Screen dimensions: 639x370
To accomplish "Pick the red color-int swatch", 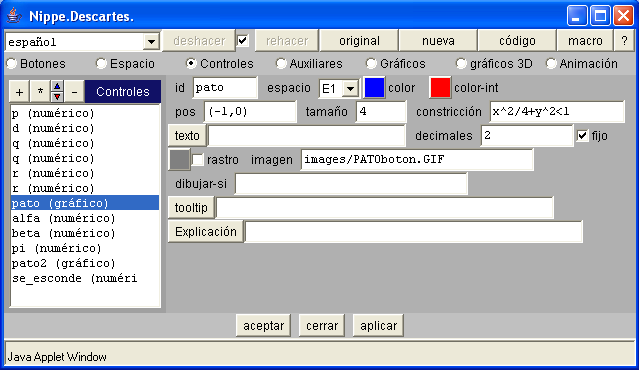I will (x=440, y=87).
